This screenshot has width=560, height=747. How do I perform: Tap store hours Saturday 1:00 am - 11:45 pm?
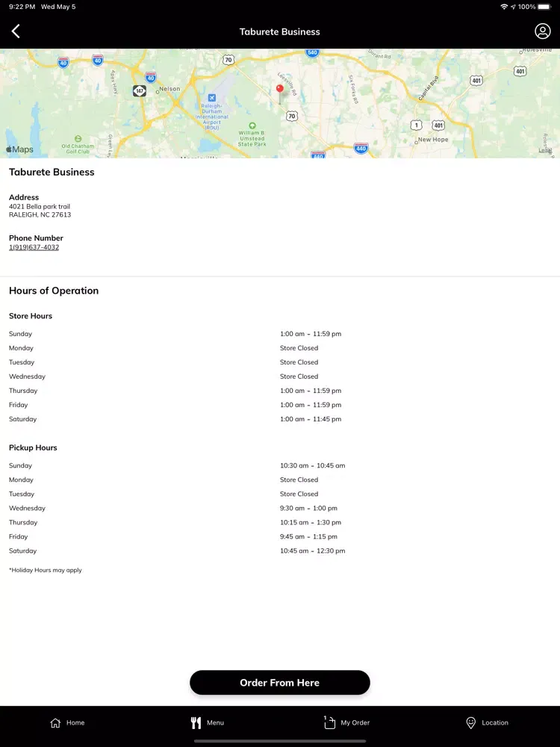tap(311, 419)
